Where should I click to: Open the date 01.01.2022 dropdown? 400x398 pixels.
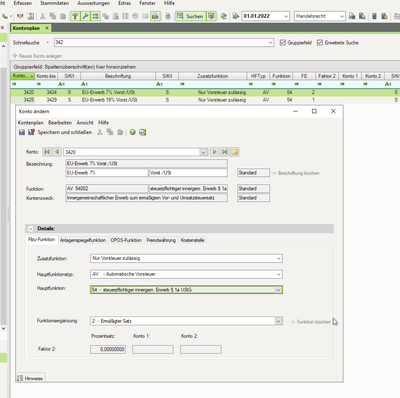pos(286,16)
